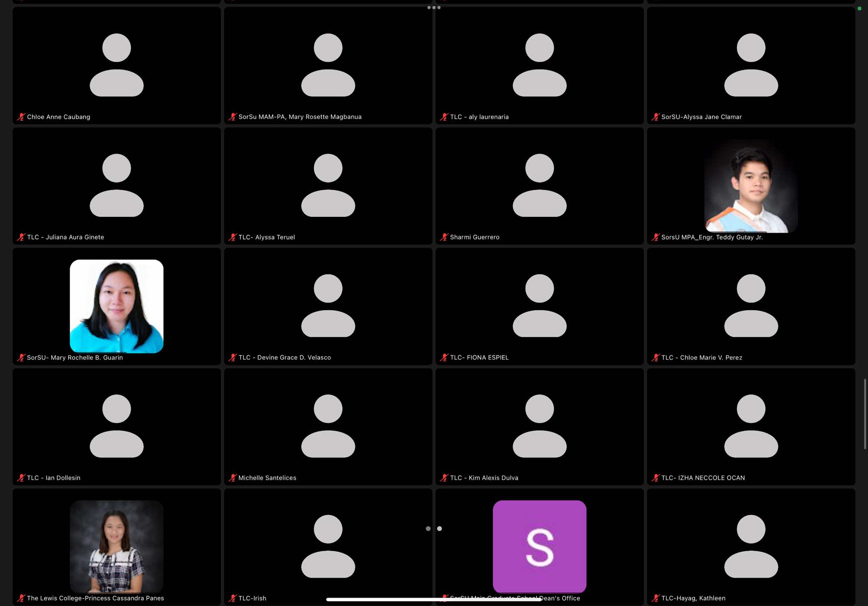The image size is (868, 606).
Task: Click the muted mic icon beside Sharmi Guerrero
Action: (x=444, y=237)
